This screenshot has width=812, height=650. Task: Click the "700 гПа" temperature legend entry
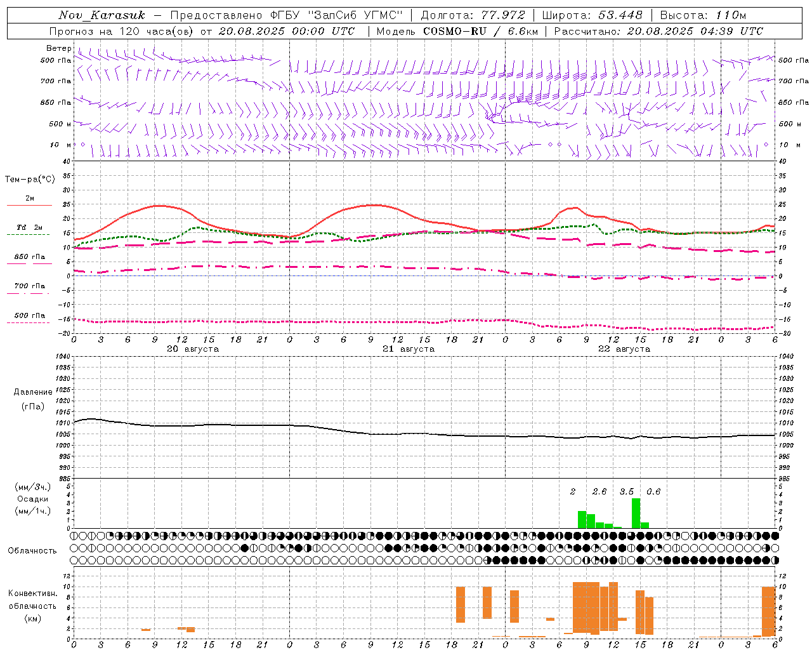30,286
